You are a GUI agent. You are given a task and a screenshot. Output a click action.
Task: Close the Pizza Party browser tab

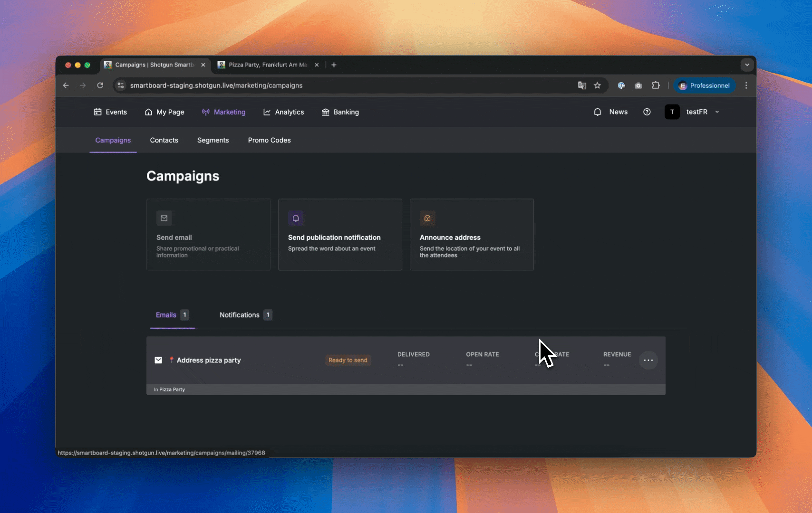[x=317, y=65]
